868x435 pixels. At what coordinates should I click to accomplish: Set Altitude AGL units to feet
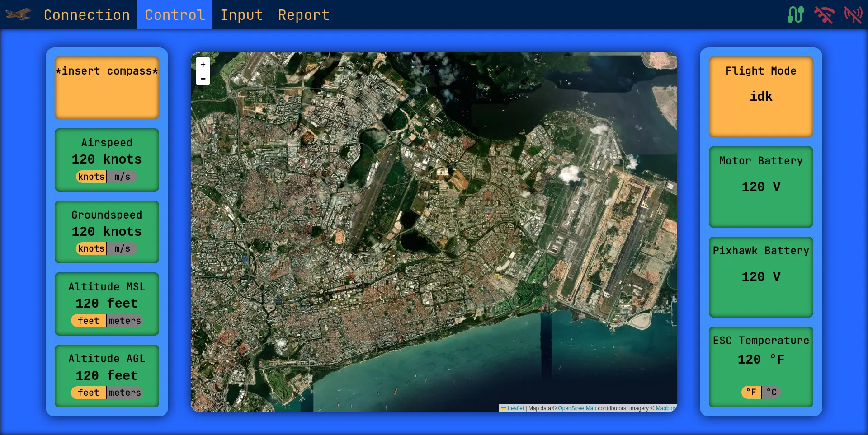click(89, 393)
